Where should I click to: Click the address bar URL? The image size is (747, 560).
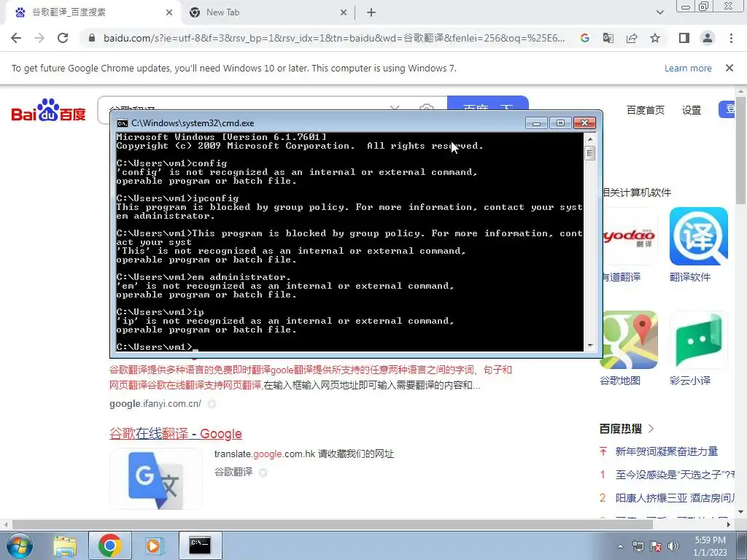(x=334, y=38)
